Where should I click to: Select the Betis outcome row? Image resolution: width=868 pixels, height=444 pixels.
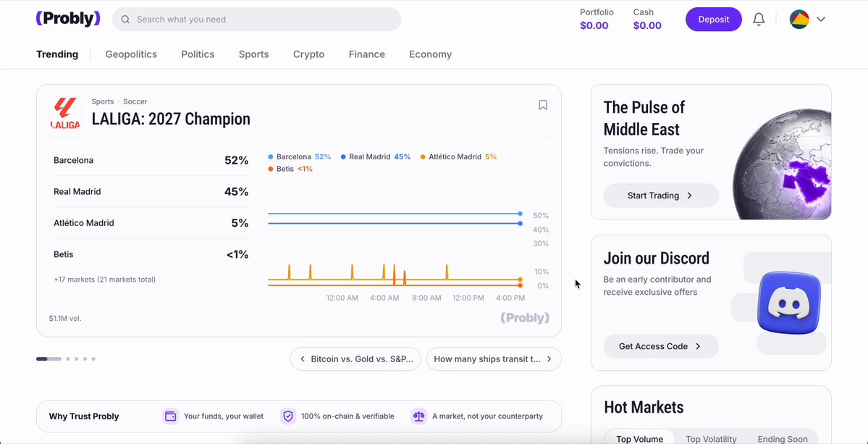(x=151, y=255)
